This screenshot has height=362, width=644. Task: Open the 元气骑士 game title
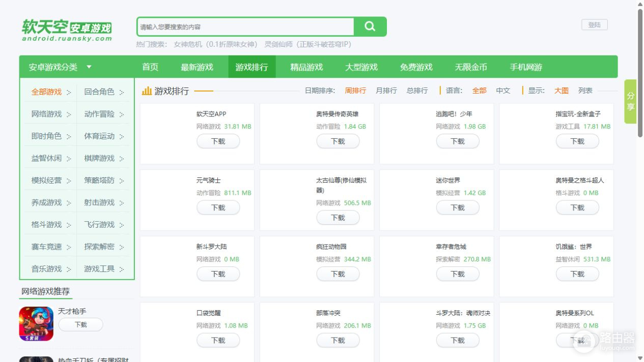pyautogui.click(x=209, y=180)
